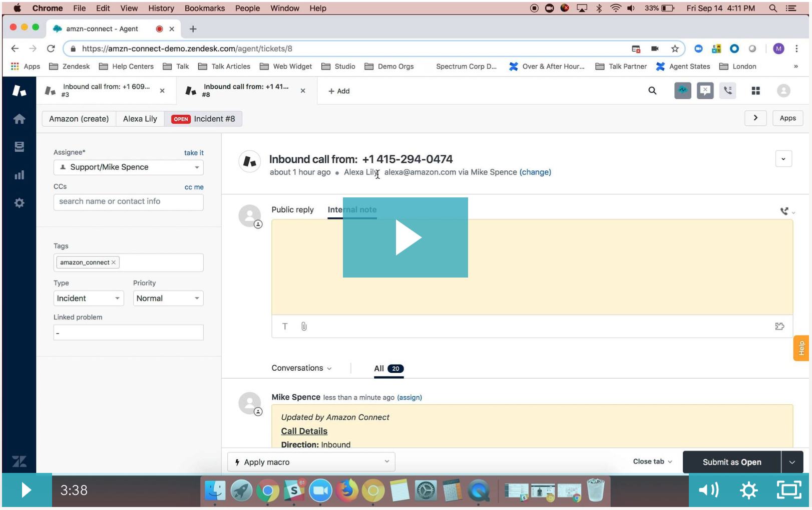Toggle text formatting with the T icon
This screenshot has height=510, width=812.
click(x=285, y=326)
